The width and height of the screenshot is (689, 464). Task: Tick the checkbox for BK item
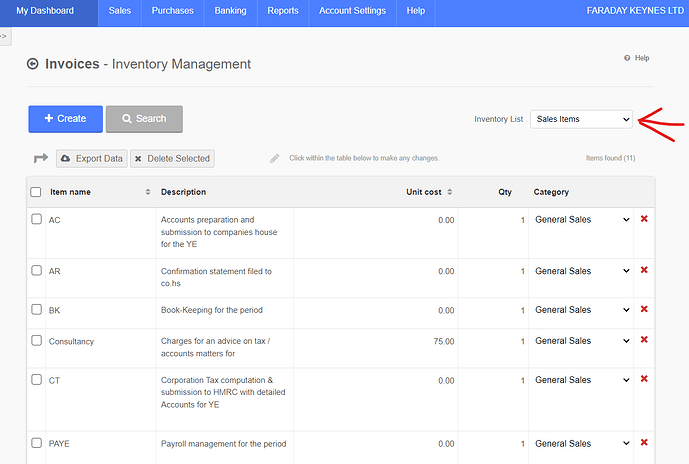pyautogui.click(x=36, y=309)
